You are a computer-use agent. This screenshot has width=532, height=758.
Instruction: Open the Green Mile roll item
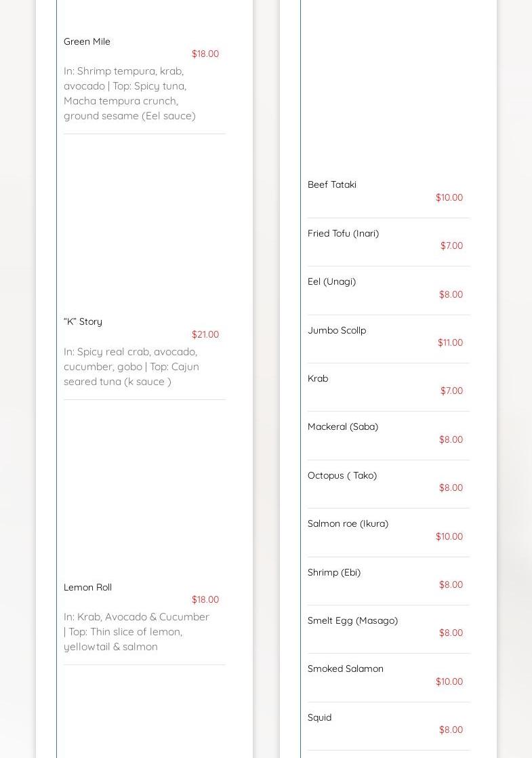point(87,41)
